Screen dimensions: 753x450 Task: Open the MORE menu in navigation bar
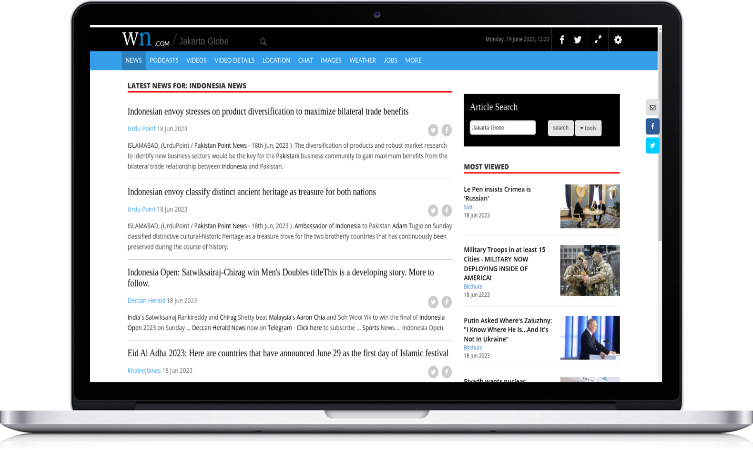413,61
